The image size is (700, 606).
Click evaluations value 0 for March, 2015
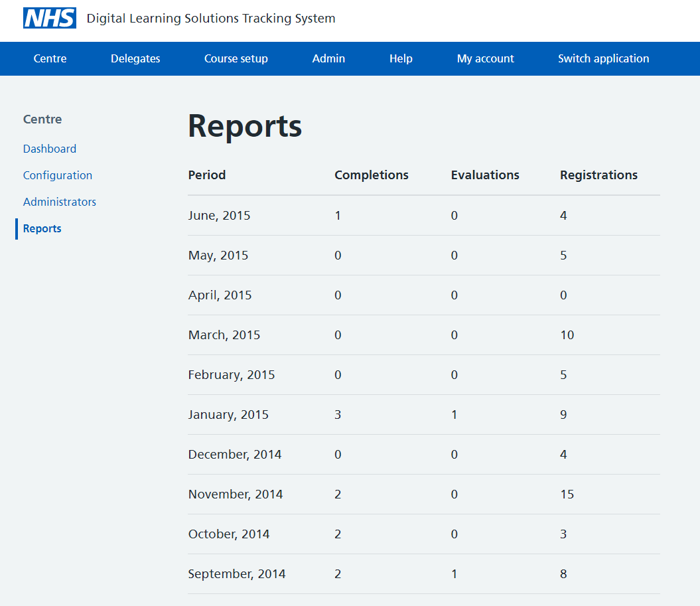pos(454,335)
